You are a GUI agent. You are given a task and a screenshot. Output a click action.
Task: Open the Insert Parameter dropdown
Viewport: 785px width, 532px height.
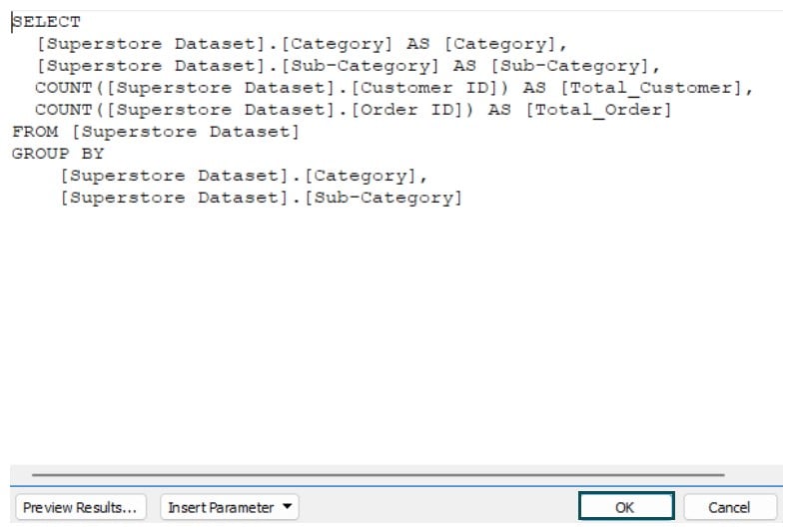(230, 507)
